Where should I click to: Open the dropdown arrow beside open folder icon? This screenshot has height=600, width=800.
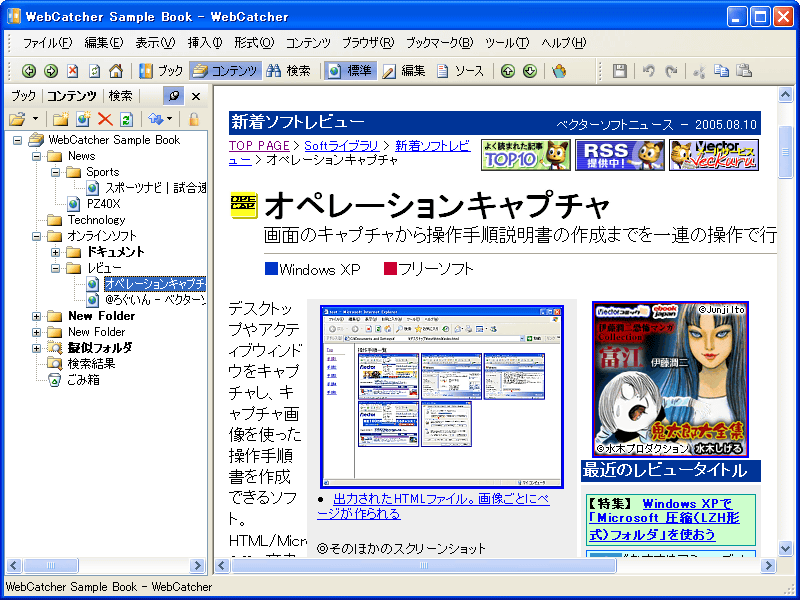click(x=35, y=119)
